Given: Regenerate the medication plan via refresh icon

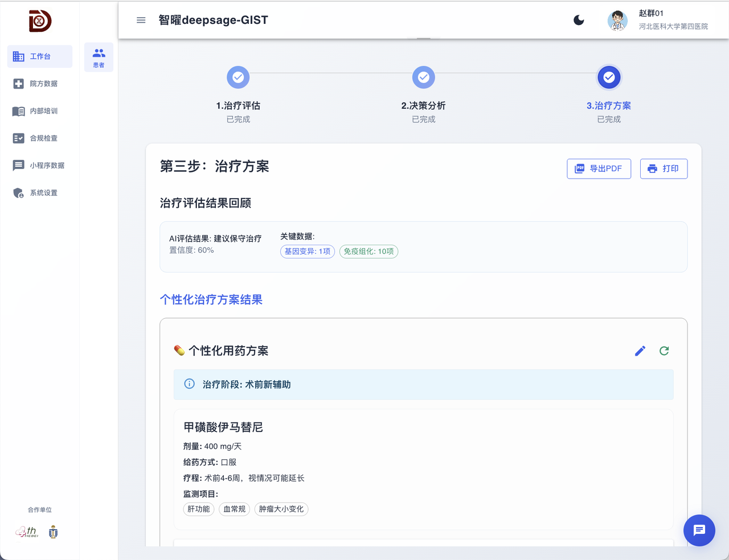Looking at the screenshot, I should 664,351.
